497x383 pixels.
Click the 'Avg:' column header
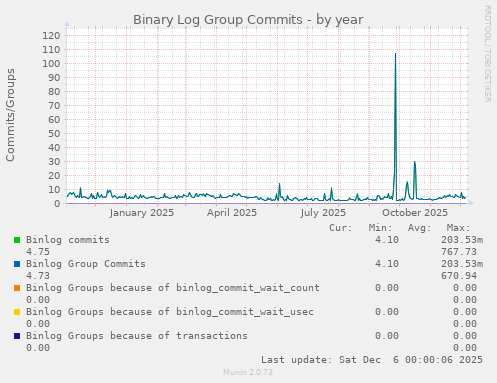click(x=419, y=228)
